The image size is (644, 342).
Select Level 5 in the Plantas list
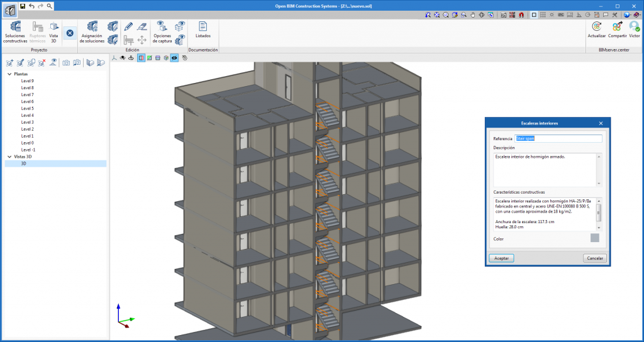pyautogui.click(x=27, y=108)
